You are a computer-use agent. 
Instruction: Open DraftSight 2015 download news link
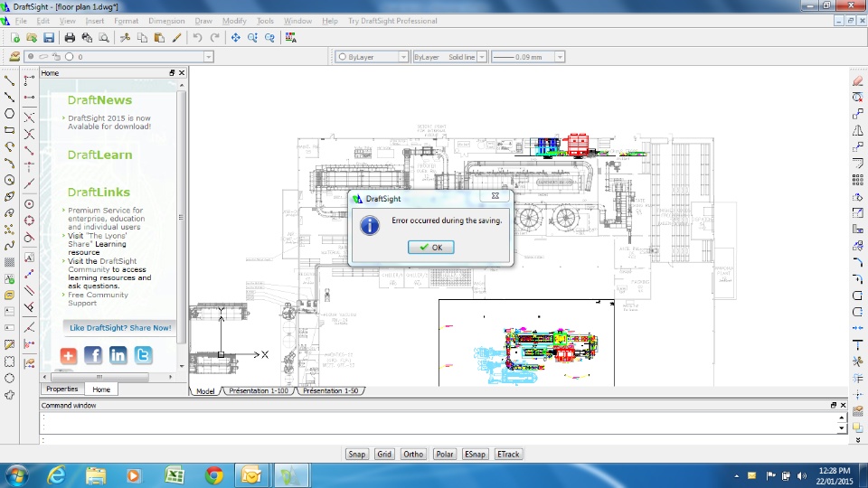tap(109, 122)
